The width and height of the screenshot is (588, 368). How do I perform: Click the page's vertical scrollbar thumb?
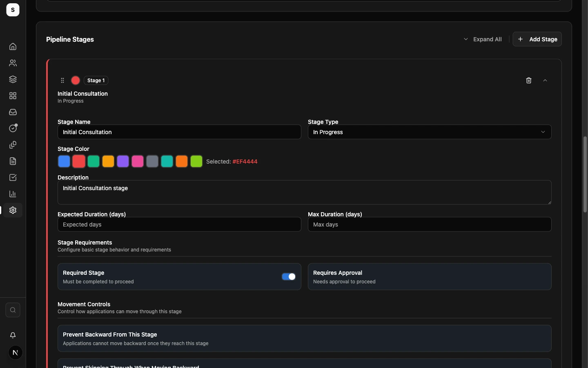(x=585, y=175)
